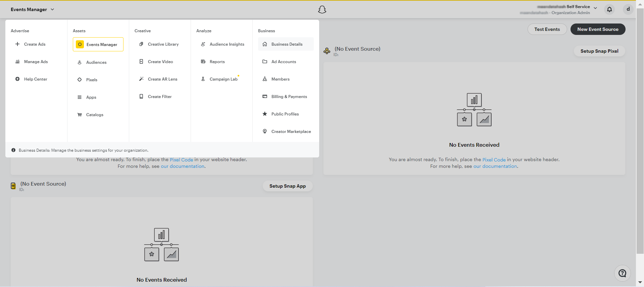Click the Audiences person icon
The image size is (644, 287).
point(80,62)
